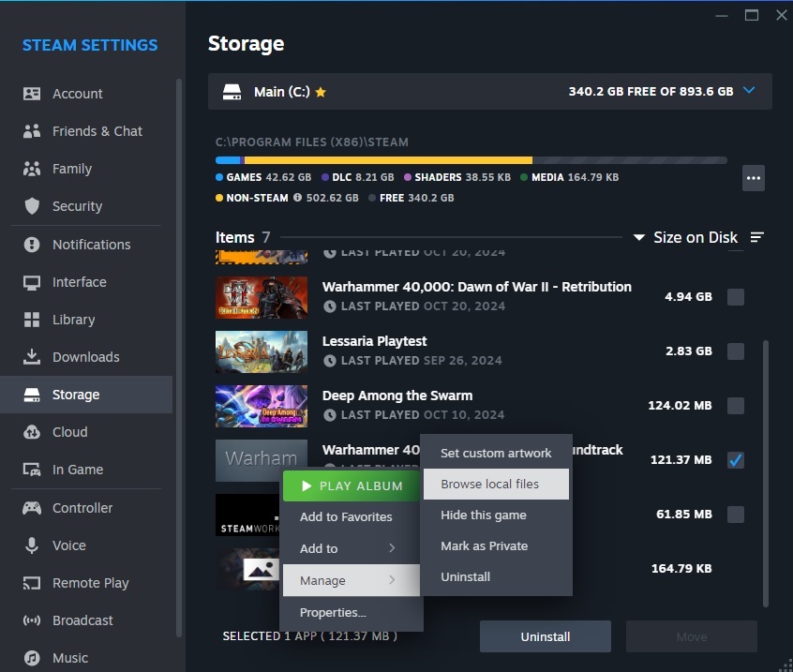
Task: Click the items list vertical scrollbar
Action: (766, 472)
